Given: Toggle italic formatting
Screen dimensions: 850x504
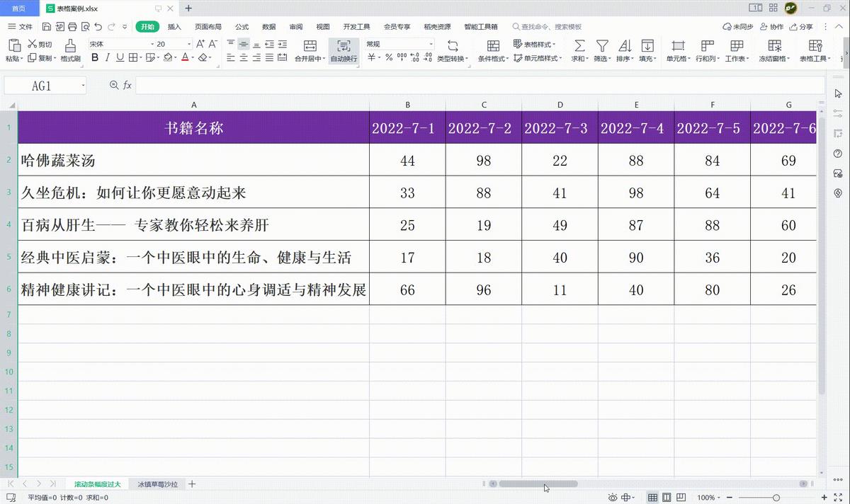Looking at the screenshot, I should [107, 57].
